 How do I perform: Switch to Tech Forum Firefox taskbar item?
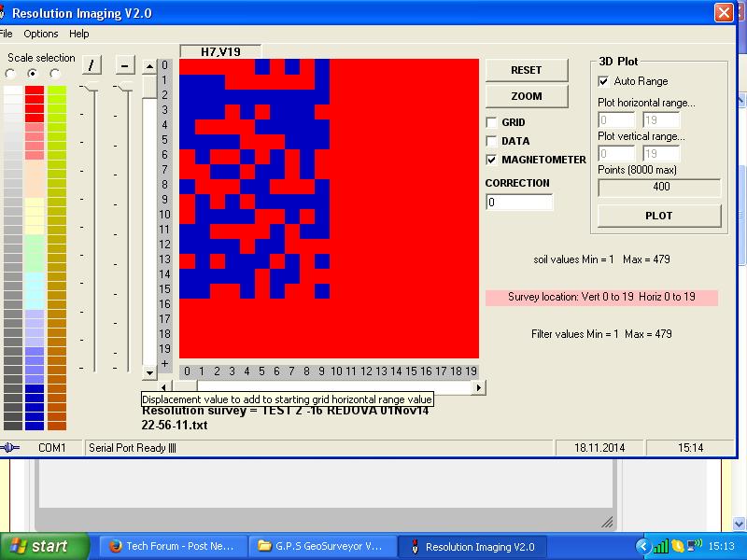pos(173,547)
